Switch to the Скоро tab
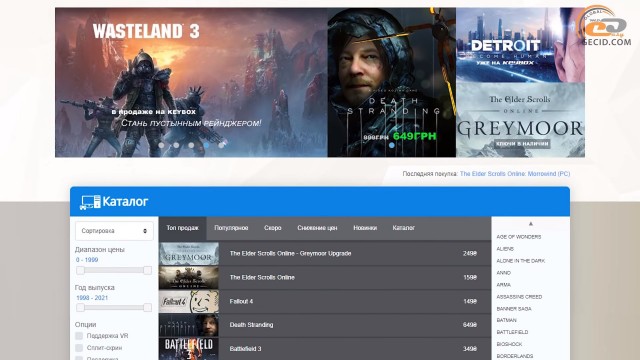640x360 pixels. [x=272, y=228]
